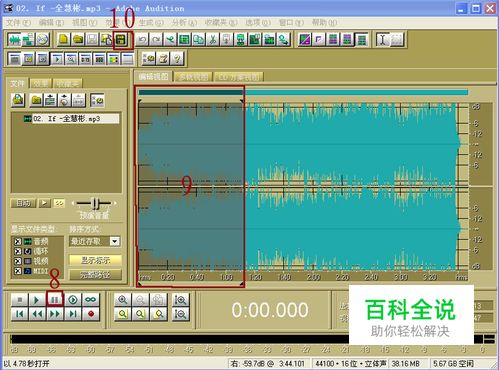This screenshot has width=499, height=370.
Task: Click the Undo toolbar icon
Action: click(142, 40)
